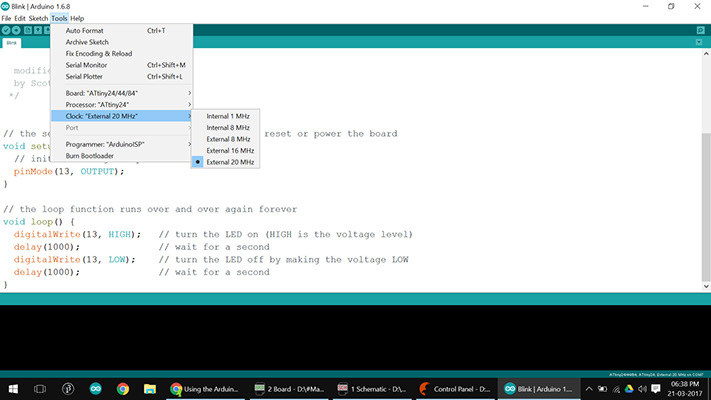Open the Action Center notifications icon
Screen dimensions: 711x400
[x=656, y=389]
